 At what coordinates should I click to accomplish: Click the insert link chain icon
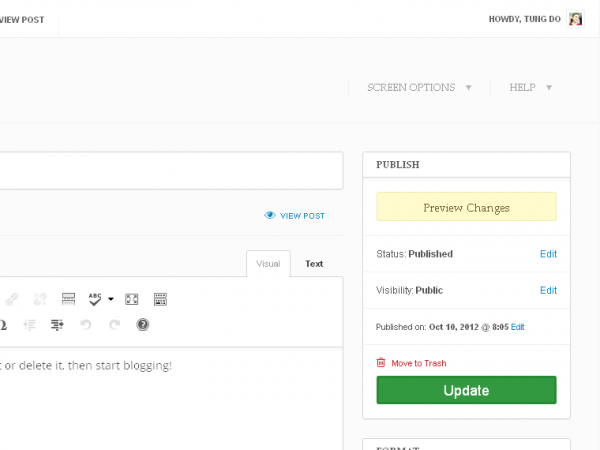[x=12, y=299]
